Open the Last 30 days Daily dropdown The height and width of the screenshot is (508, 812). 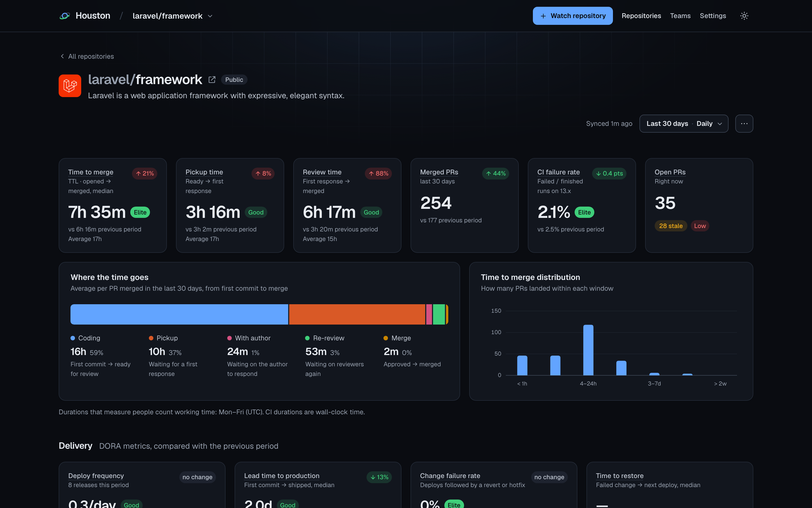tap(683, 124)
